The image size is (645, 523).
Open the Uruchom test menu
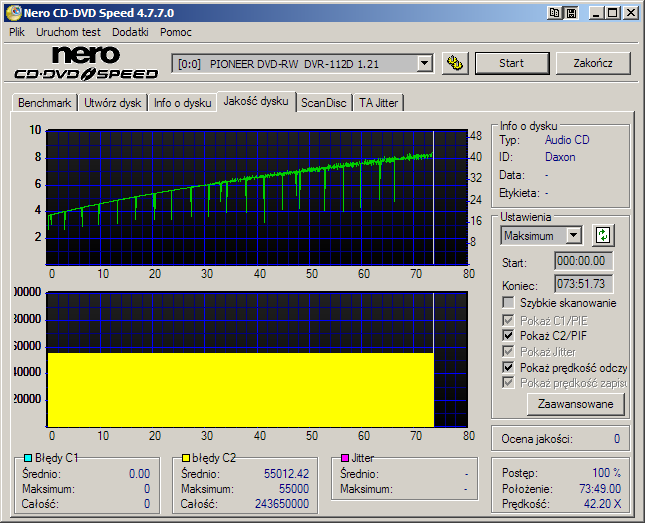click(68, 32)
